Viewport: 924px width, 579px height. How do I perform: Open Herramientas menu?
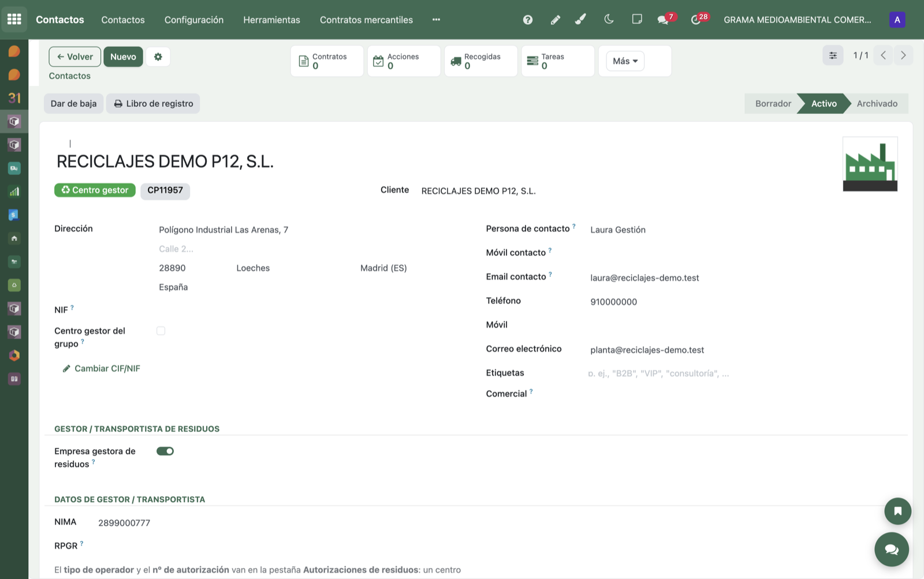coord(271,20)
